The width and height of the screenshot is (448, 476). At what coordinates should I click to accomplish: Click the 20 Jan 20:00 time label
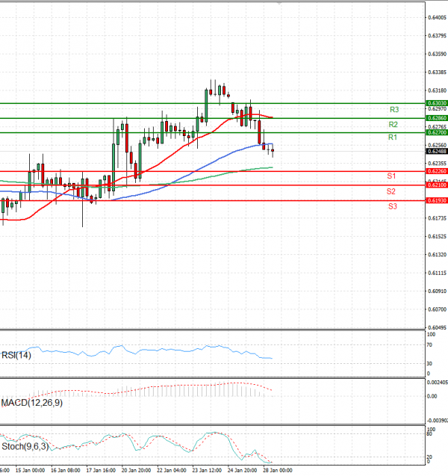point(136,470)
